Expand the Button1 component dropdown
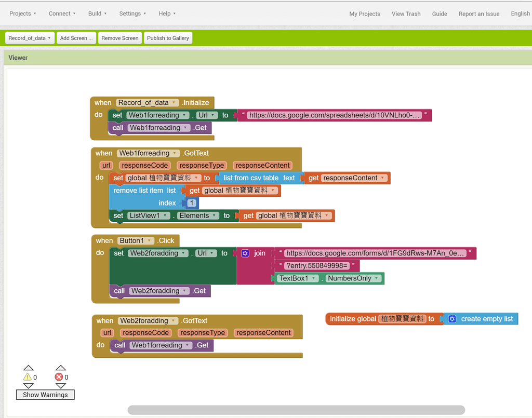532x418 pixels. [x=150, y=241]
